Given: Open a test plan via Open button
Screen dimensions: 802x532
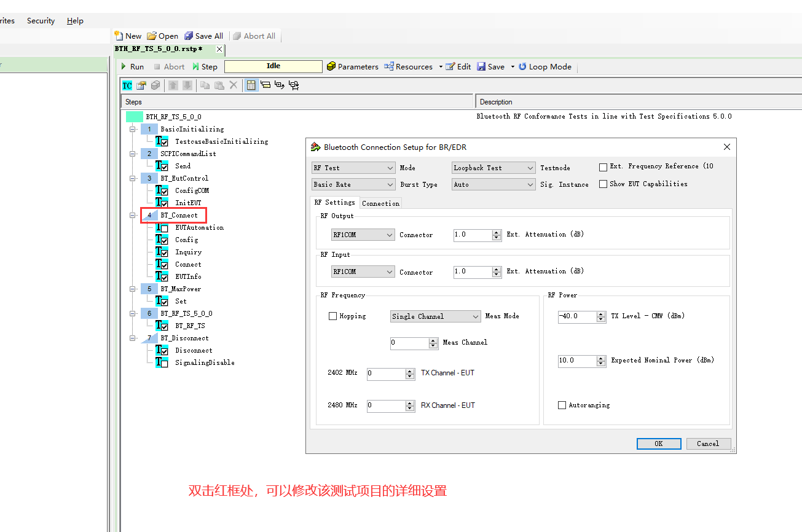Looking at the screenshot, I should coord(162,36).
